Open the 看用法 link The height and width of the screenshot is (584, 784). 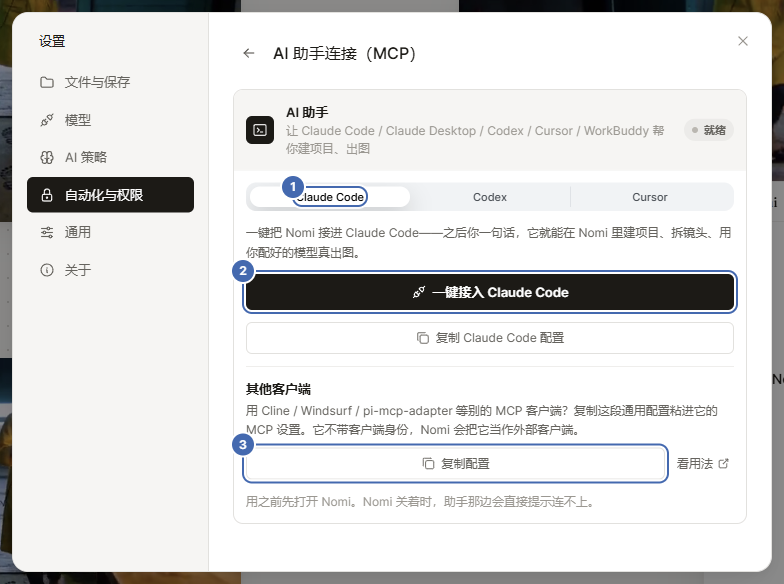(x=702, y=464)
